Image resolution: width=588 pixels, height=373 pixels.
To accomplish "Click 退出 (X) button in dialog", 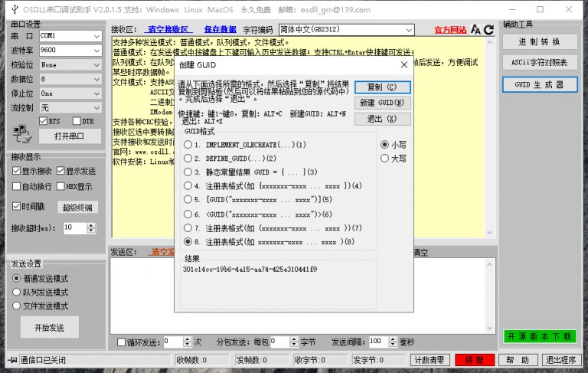I will tap(383, 119).
